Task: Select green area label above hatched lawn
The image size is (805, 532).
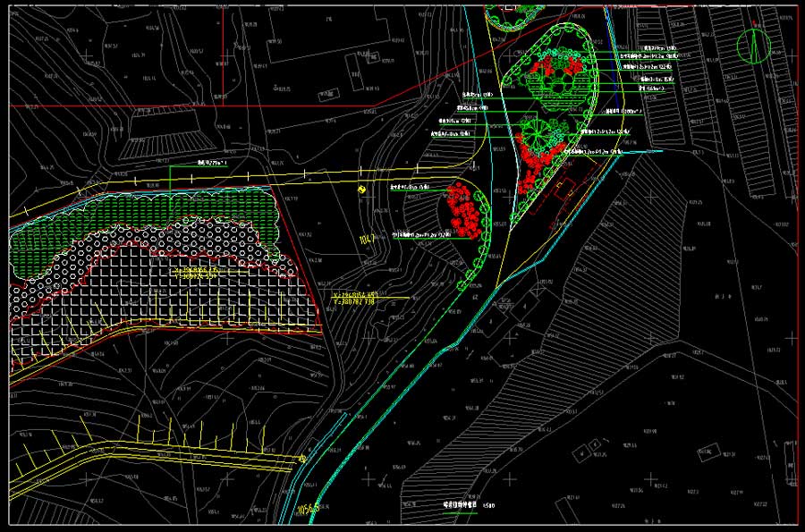Action: (x=211, y=165)
